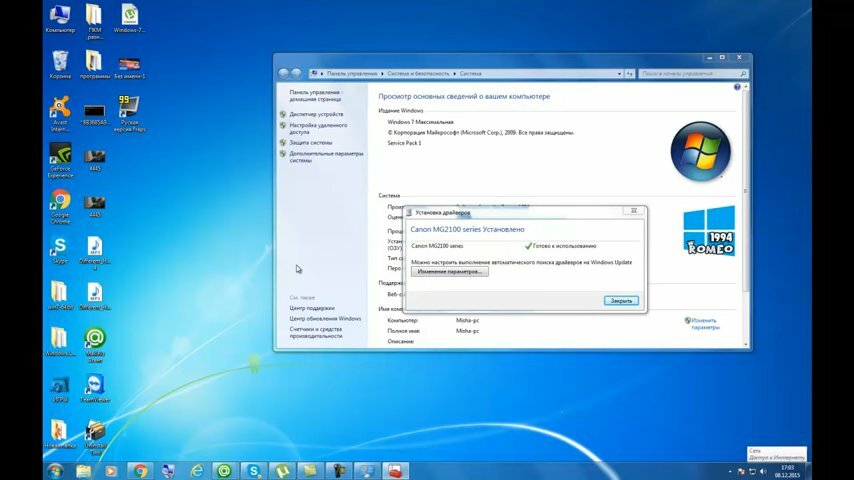Click Панель управления in address breadcrumb
The width and height of the screenshot is (854, 480).
click(352, 74)
